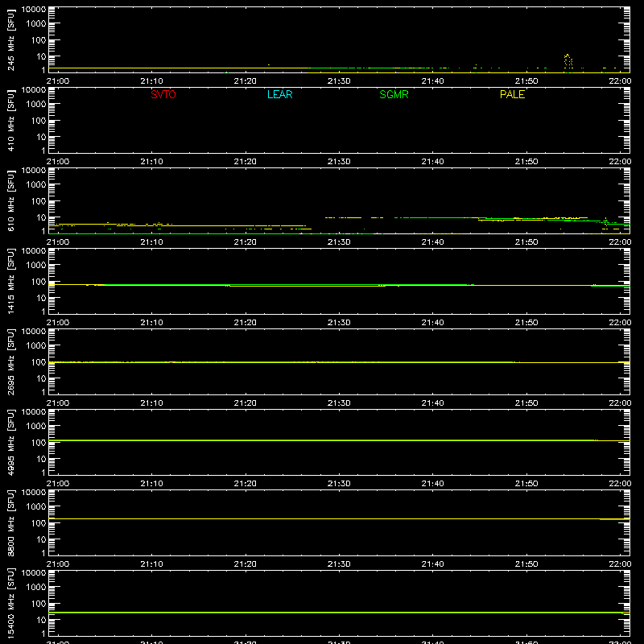Screen dimensions: 644x644
Task: Click the 10000 y-tick in 245 MHz panel
Action: click(x=34, y=10)
